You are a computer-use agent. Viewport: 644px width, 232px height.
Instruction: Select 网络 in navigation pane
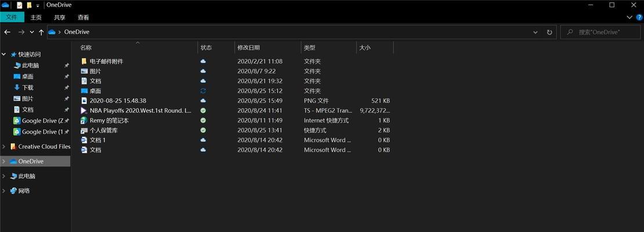pos(24,191)
